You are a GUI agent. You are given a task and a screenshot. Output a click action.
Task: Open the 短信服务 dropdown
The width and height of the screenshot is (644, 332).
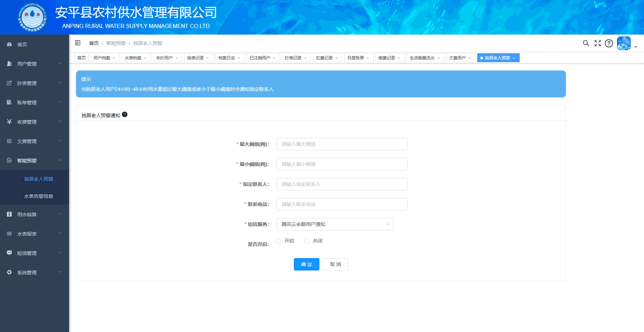coord(335,224)
